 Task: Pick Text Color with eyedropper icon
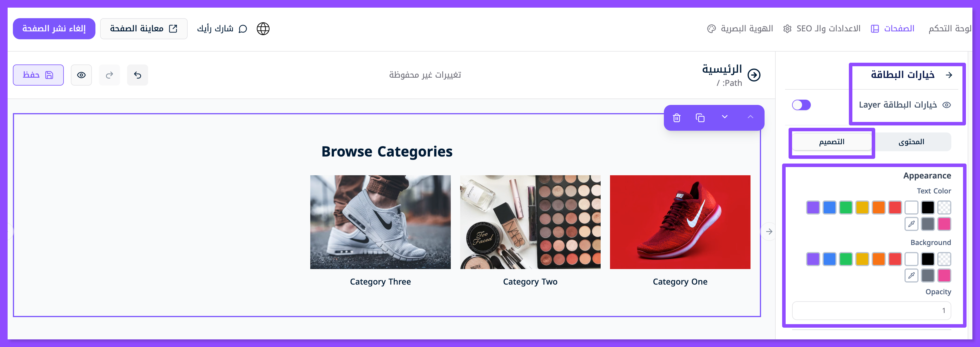(x=912, y=224)
